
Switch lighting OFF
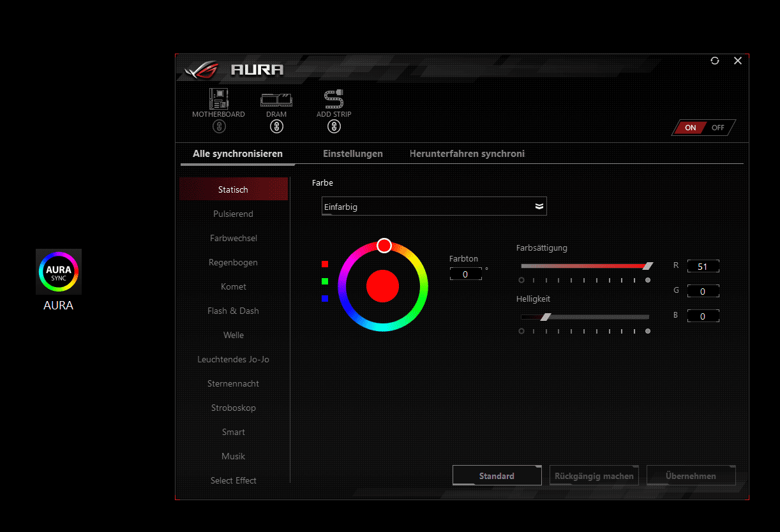pyautogui.click(x=719, y=128)
